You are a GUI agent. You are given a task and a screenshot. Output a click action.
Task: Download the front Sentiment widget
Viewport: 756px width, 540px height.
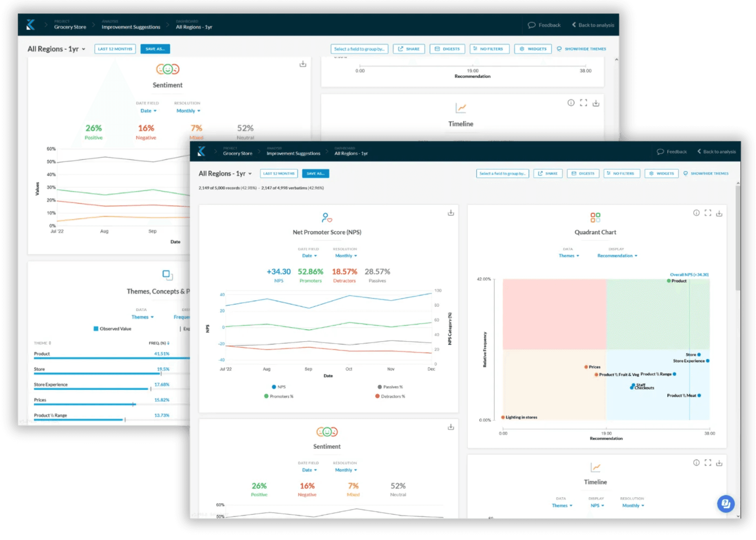(451, 427)
